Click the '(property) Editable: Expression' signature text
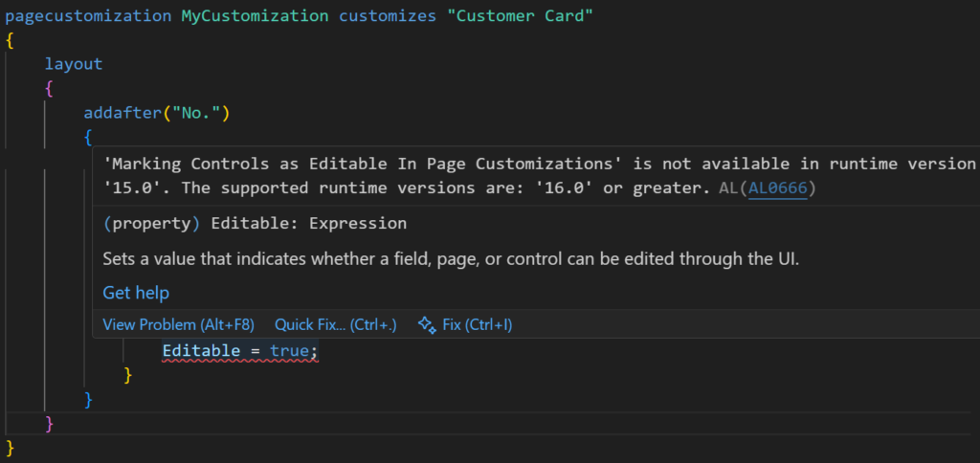 tap(255, 224)
